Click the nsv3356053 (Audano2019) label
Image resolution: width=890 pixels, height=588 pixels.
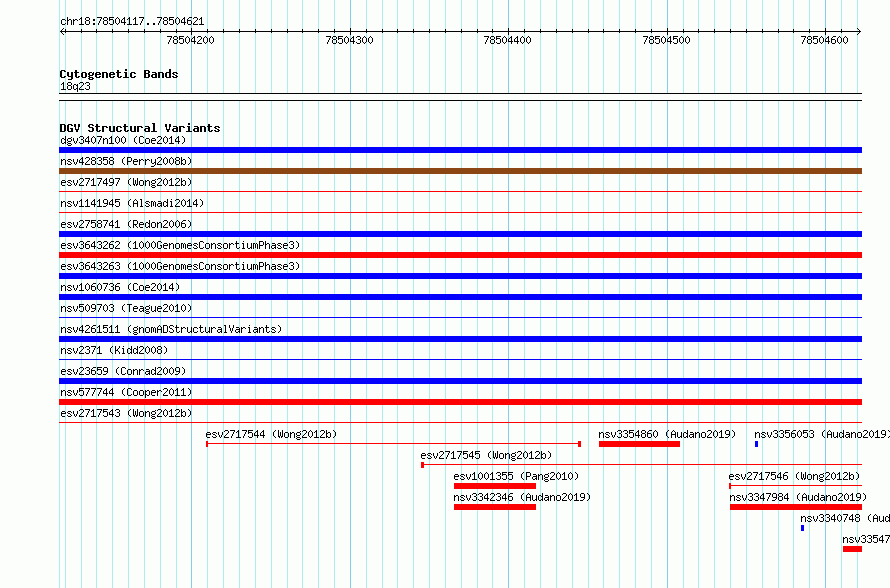[822, 434]
